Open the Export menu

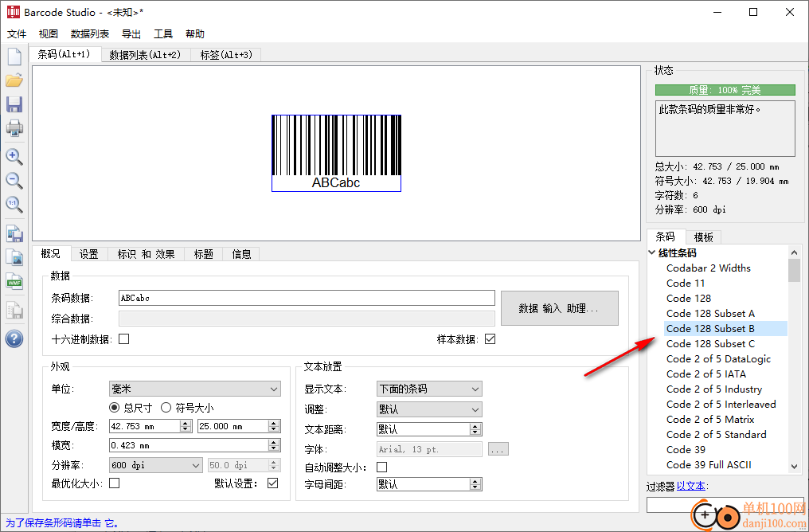[131, 34]
